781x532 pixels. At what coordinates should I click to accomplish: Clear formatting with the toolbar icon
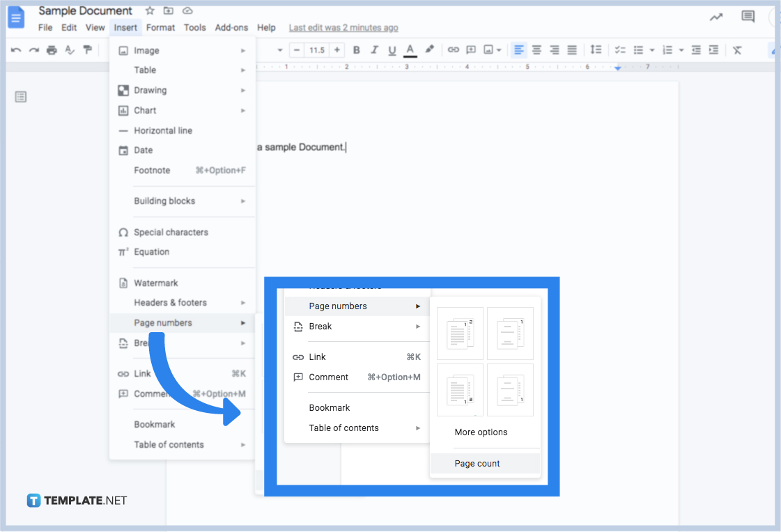736,49
